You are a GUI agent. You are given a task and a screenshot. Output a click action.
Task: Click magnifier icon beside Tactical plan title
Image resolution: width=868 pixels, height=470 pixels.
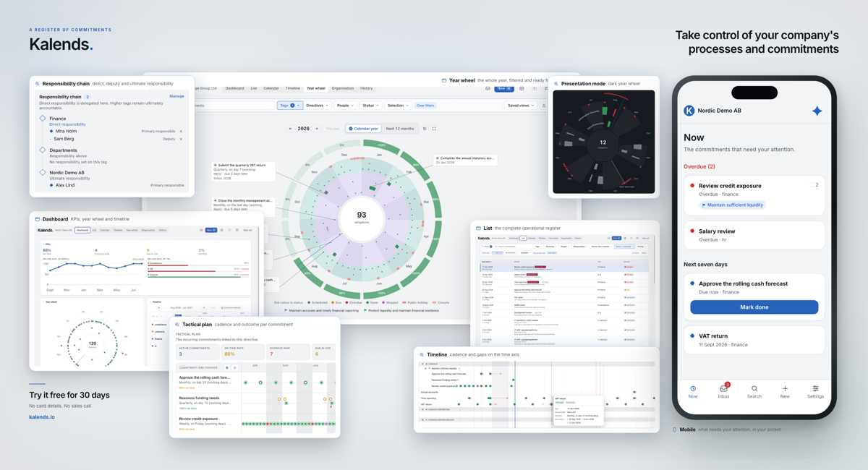pos(177,325)
